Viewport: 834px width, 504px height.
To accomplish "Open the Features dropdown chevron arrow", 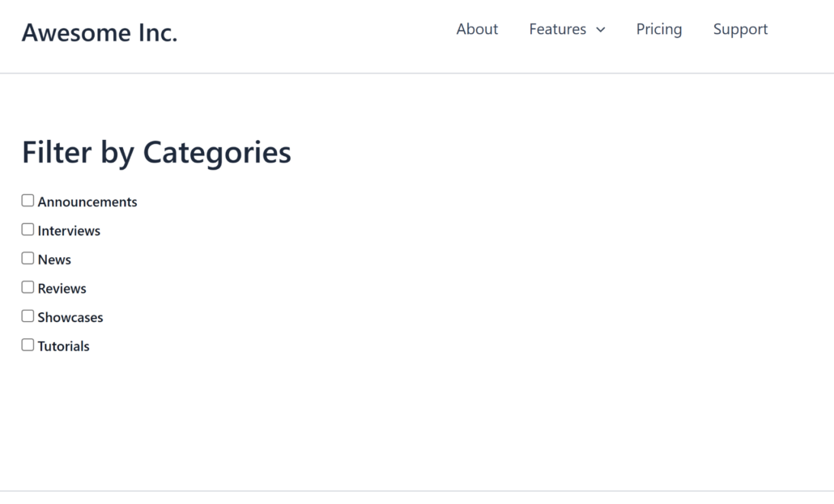I will pyautogui.click(x=600, y=30).
